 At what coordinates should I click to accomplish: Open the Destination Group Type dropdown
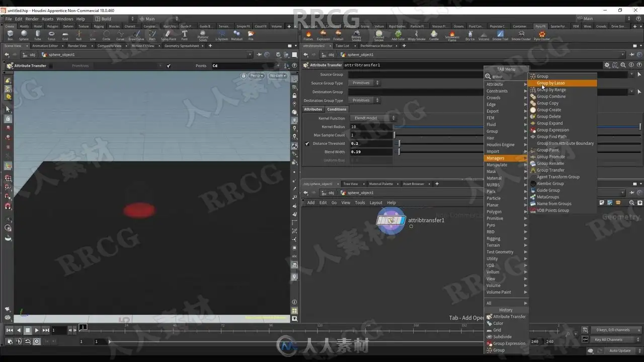[365, 101]
